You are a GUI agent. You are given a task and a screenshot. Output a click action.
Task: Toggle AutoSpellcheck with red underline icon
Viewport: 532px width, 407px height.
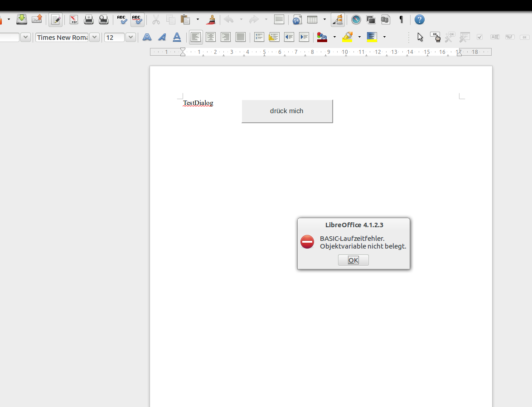(x=137, y=19)
